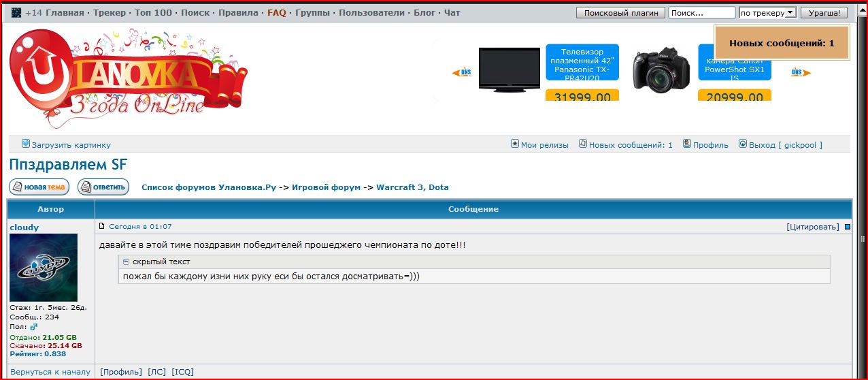Click the upload picture icon
The width and height of the screenshot is (868, 380).
pyautogui.click(x=26, y=144)
